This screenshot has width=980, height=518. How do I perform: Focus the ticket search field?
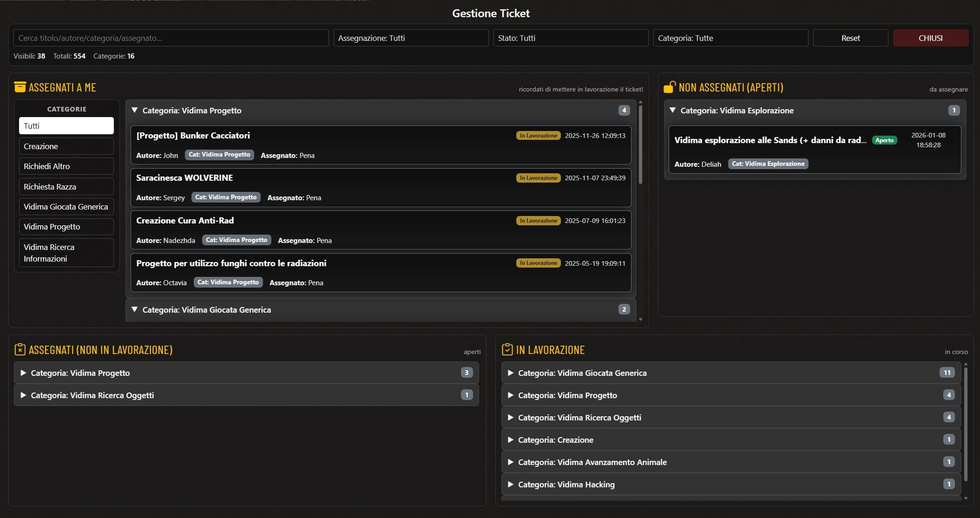[171, 38]
